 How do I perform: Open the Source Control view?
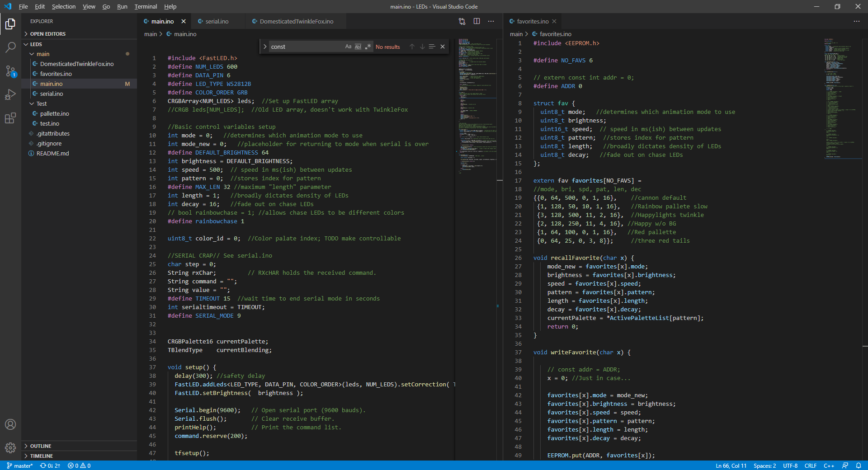point(10,71)
